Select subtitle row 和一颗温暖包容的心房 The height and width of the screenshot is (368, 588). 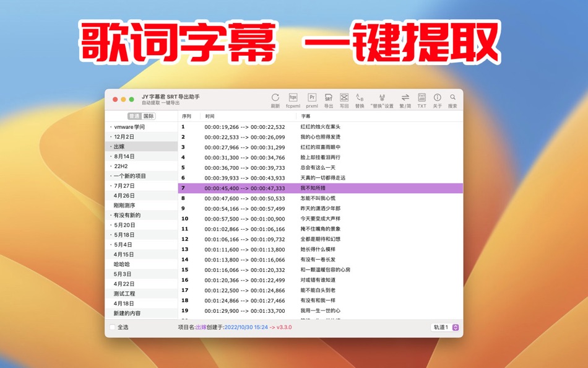[321, 269]
